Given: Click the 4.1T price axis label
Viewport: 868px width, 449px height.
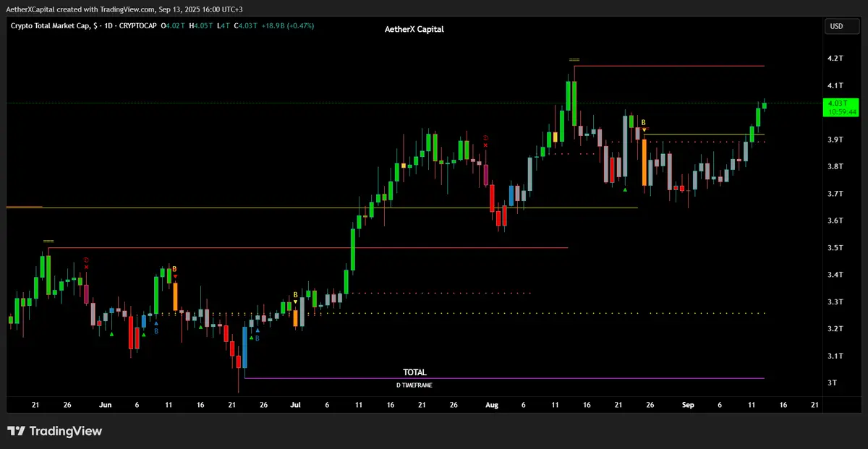Looking at the screenshot, I should click(835, 85).
